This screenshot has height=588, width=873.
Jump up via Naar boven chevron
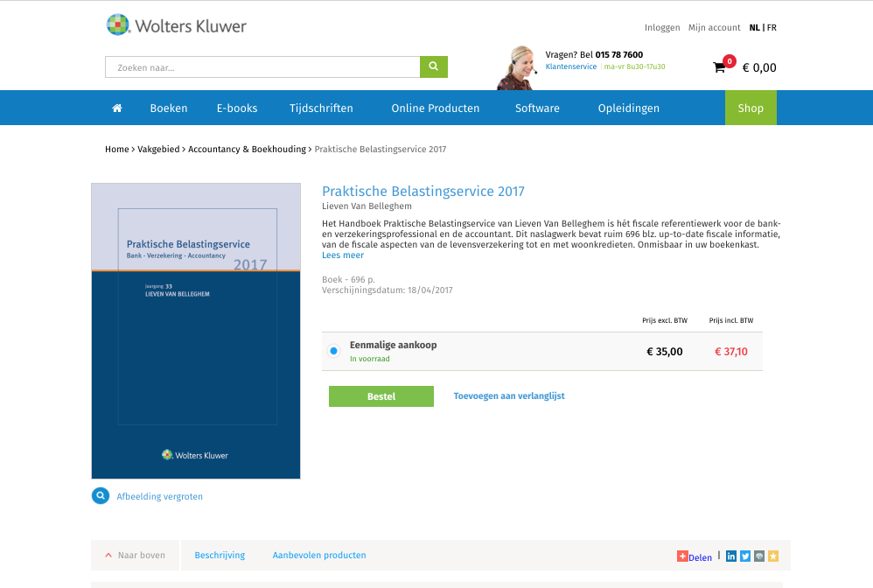click(108, 556)
